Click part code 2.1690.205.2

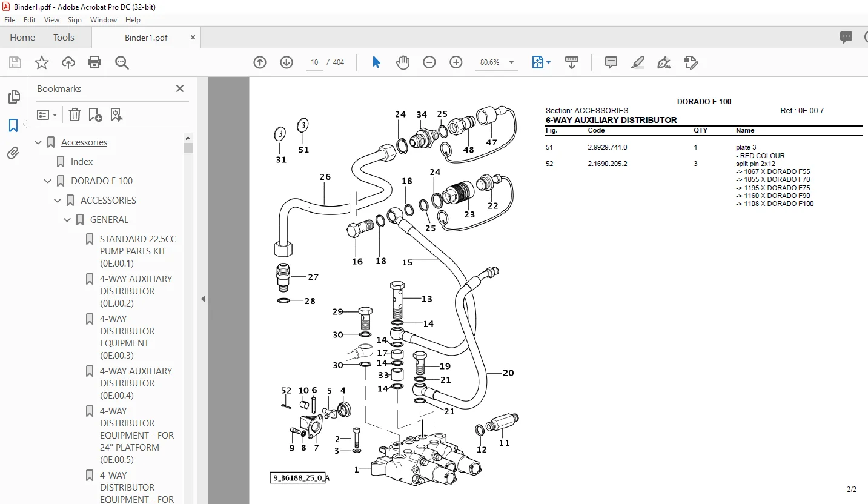(x=608, y=164)
